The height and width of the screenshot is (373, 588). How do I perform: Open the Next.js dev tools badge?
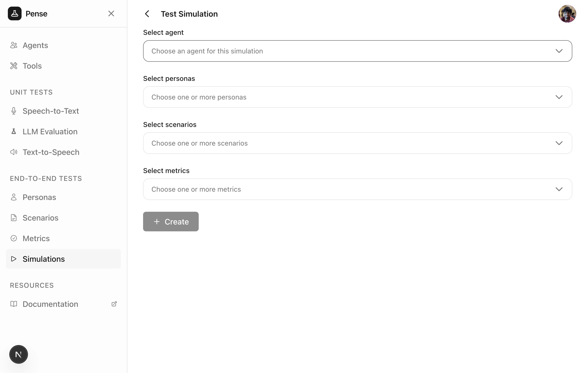[19, 354]
